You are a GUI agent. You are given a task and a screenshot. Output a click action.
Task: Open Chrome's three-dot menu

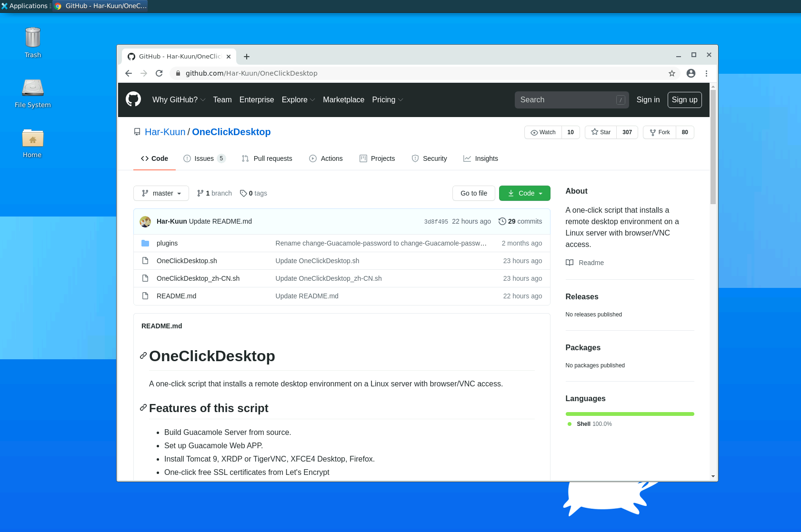pos(706,73)
